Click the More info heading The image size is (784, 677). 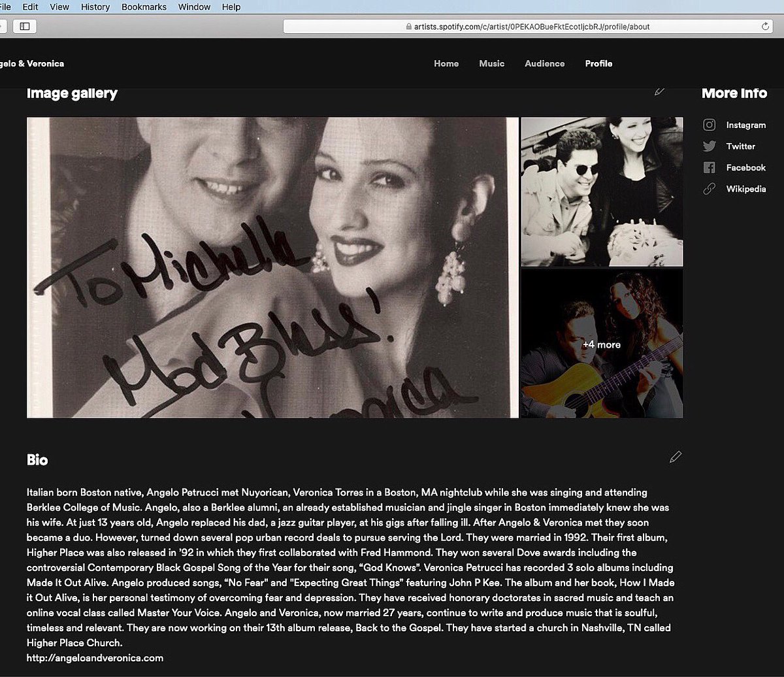(734, 93)
